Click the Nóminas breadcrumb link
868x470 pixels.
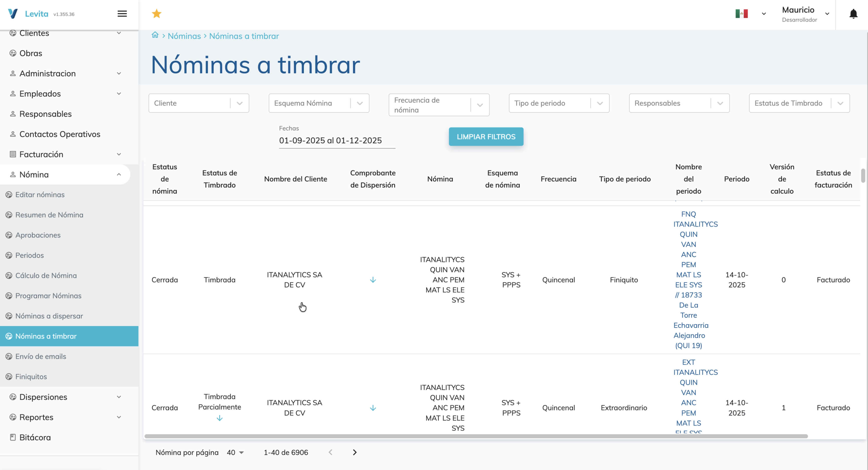(x=184, y=36)
